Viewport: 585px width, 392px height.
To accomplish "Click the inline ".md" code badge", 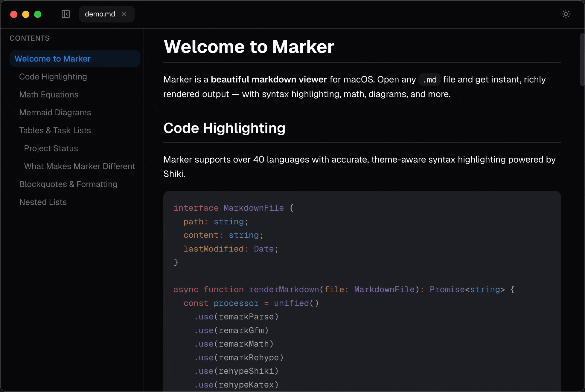I will click(429, 79).
